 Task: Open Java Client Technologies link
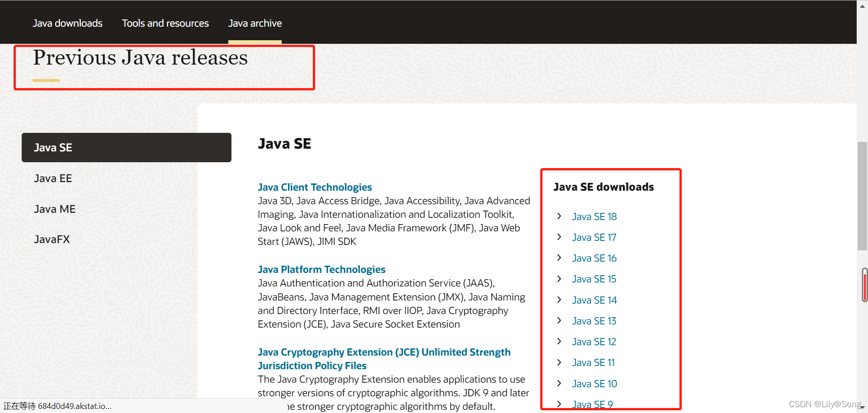click(x=315, y=187)
